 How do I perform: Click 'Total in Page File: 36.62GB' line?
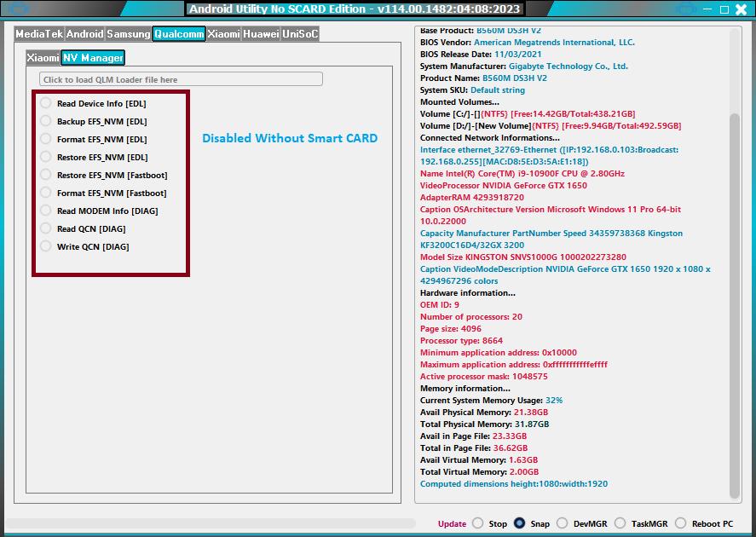click(x=474, y=447)
